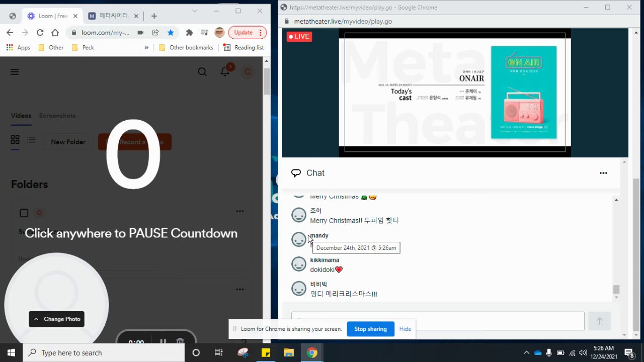
Task: Open the Reading list
Action: [244, 47]
